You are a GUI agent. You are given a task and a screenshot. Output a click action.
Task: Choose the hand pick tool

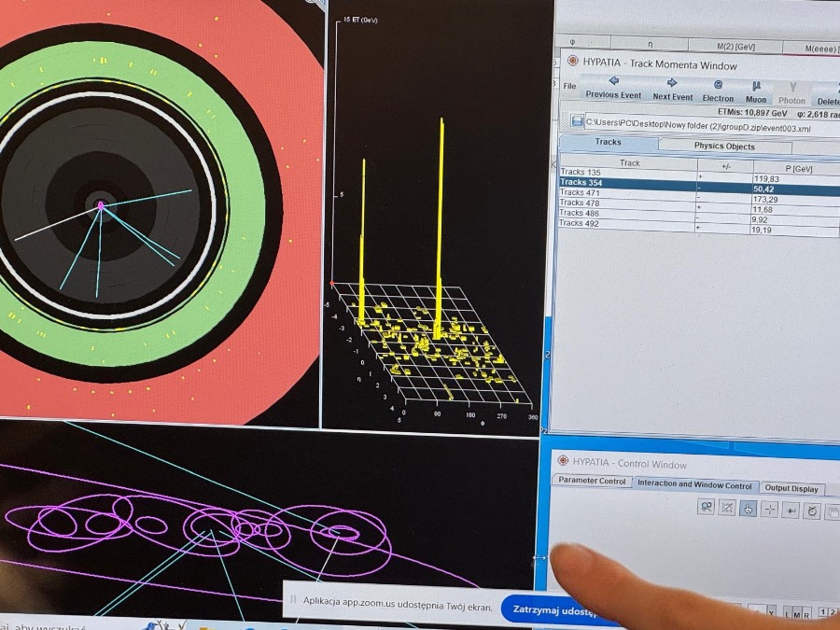click(748, 509)
